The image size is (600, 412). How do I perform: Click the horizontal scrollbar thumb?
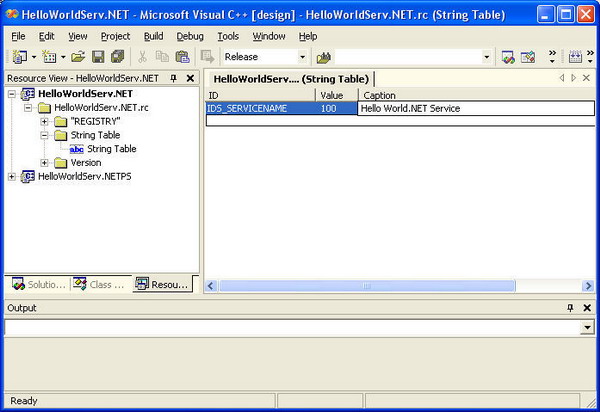tap(367, 286)
